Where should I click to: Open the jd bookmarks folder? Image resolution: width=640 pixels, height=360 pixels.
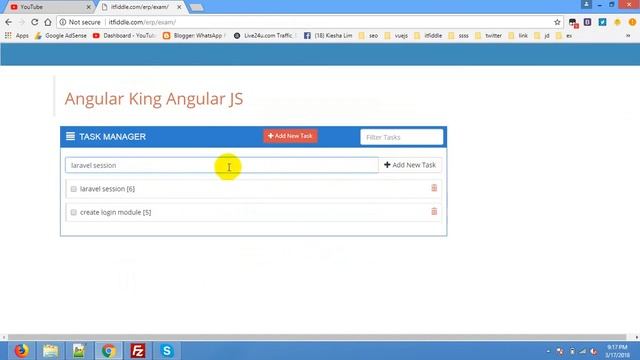coord(542,36)
